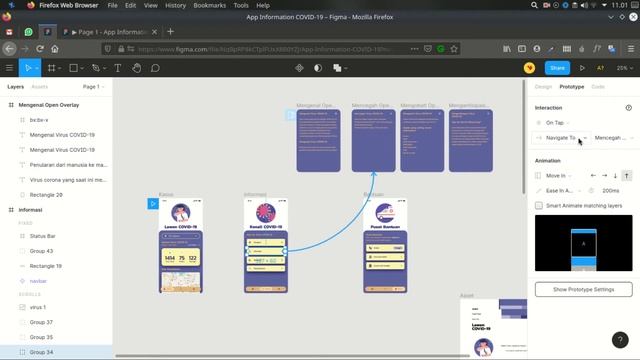
Task: Click the prototype start play flag on Kasus
Action: (x=153, y=204)
